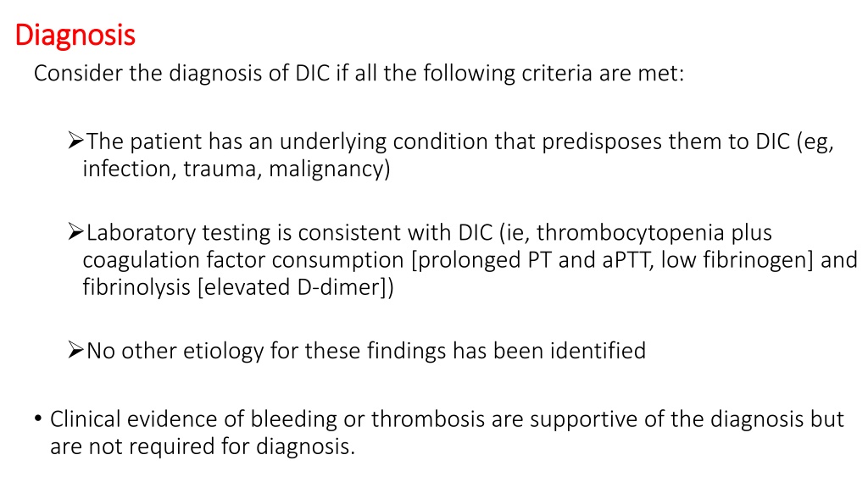Click the phrase 'coagulation factor consumption'

pos(243,260)
